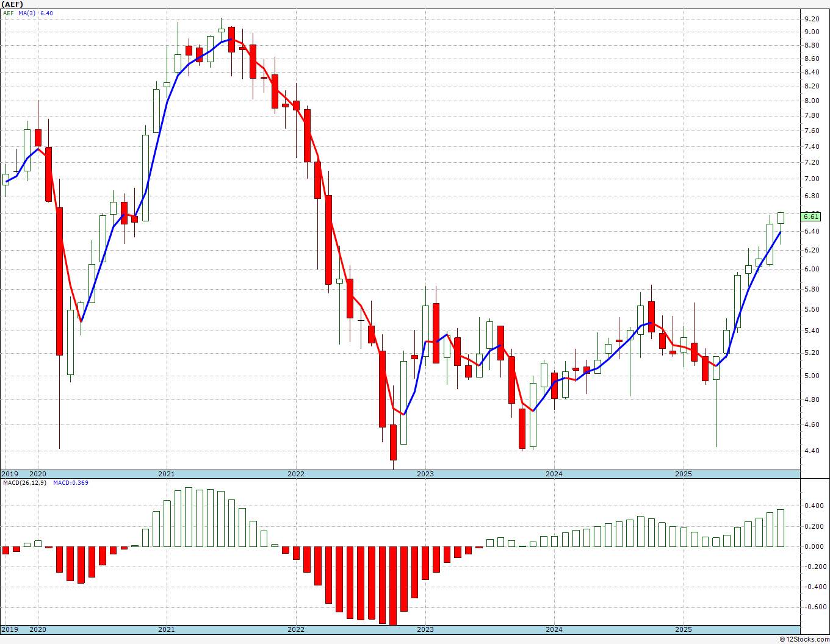Click 2020 on the MACD panel time axis
The width and height of the screenshot is (830, 644).
pyautogui.click(x=38, y=629)
